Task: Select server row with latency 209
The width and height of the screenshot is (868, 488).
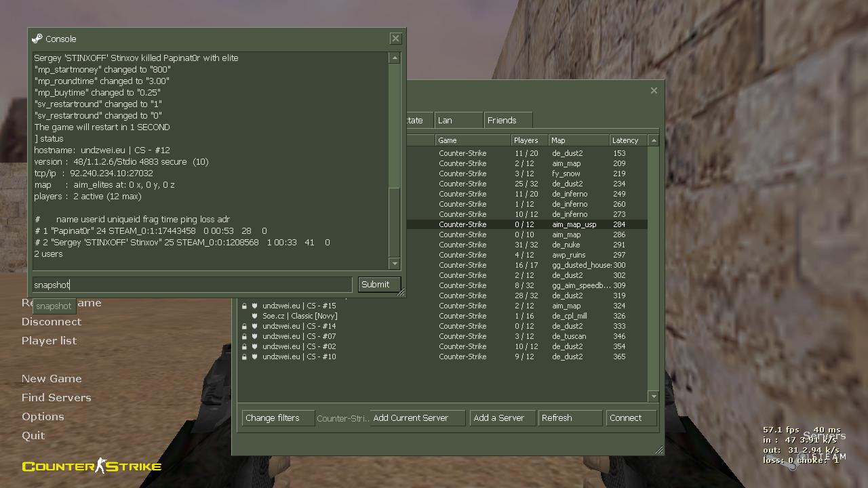Action: coord(527,163)
